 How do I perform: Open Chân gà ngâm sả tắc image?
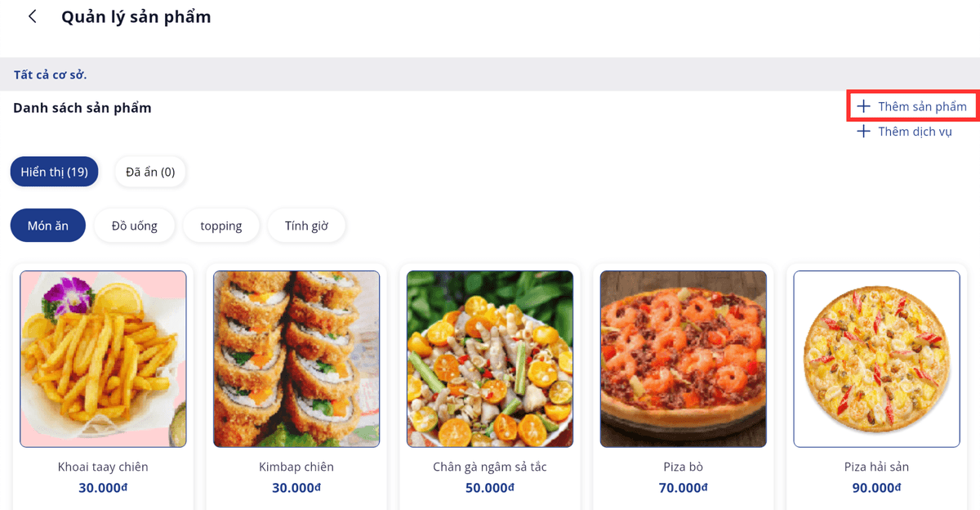[490, 359]
